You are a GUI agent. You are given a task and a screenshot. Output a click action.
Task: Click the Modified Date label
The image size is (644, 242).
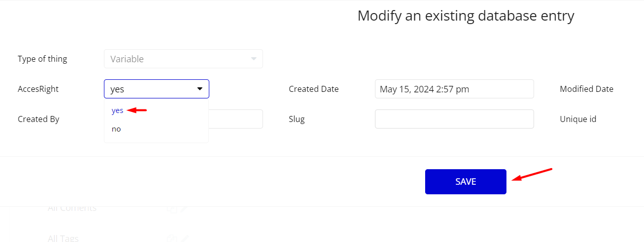click(586, 89)
